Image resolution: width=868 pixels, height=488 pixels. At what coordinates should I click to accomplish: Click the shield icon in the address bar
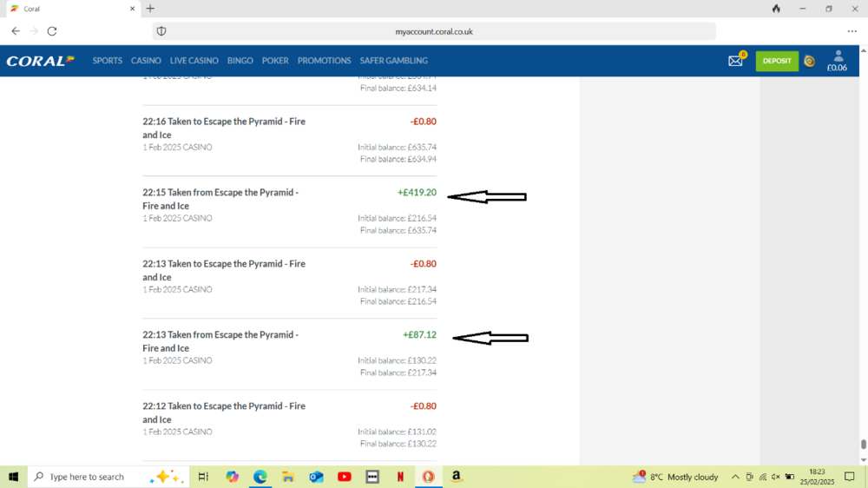[161, 31]
